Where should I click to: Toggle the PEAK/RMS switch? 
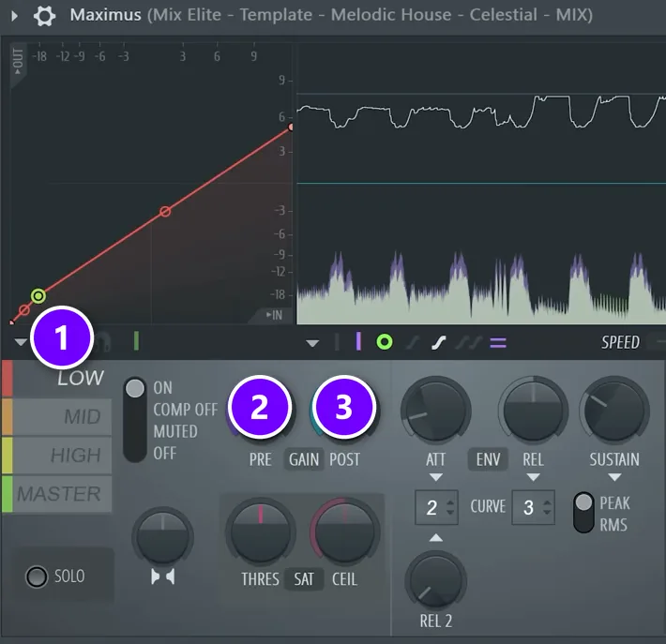tap(583, 513)
